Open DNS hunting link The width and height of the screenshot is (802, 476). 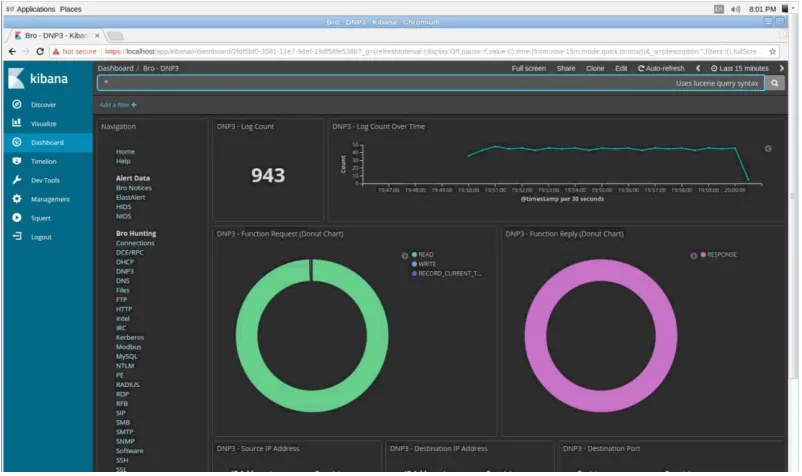click(x=123, y=281)
